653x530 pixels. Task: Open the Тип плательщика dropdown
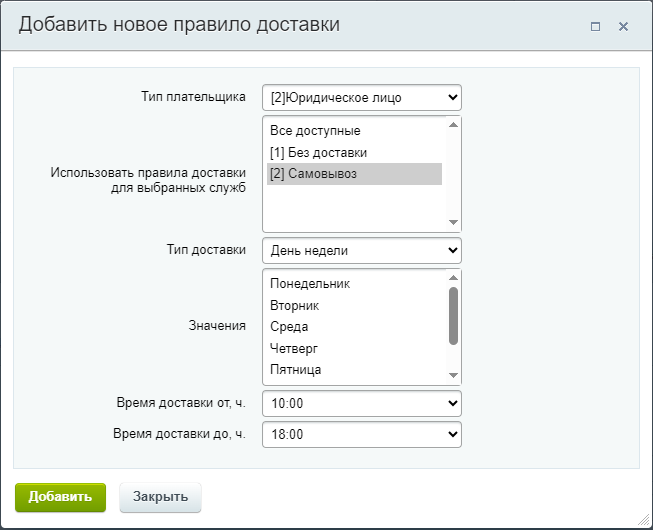[x=362, y=98]
